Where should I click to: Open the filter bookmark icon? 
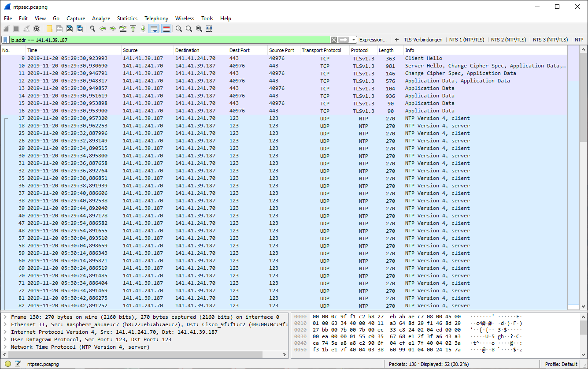point(5,40)
